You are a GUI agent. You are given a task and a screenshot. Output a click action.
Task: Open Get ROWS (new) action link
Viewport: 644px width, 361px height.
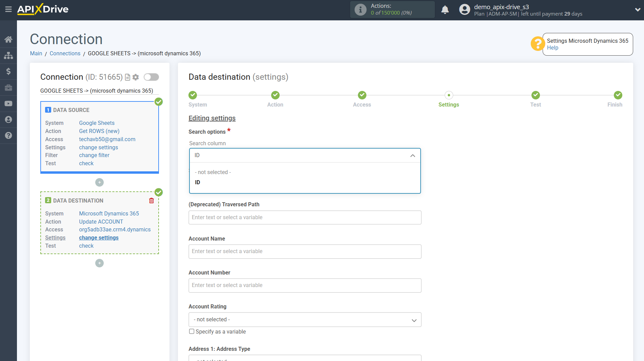(99, 131)
